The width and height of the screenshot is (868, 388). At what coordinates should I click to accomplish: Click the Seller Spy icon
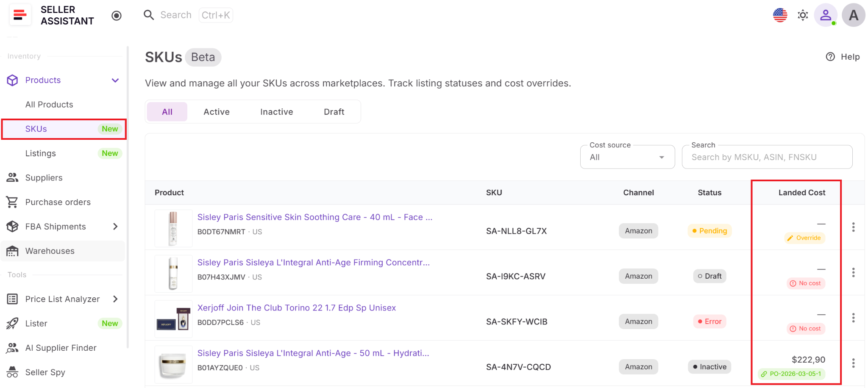(x=12, y=372)
